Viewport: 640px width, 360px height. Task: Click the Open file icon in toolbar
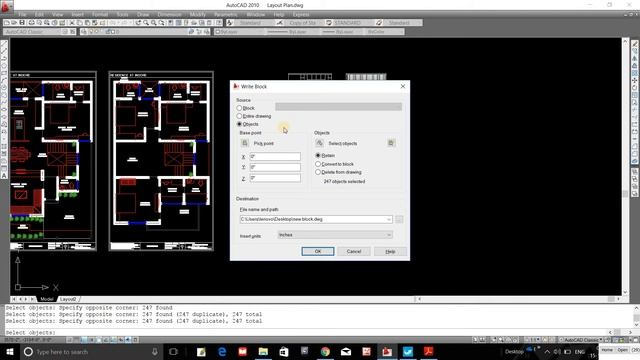(x=14, y=23)
